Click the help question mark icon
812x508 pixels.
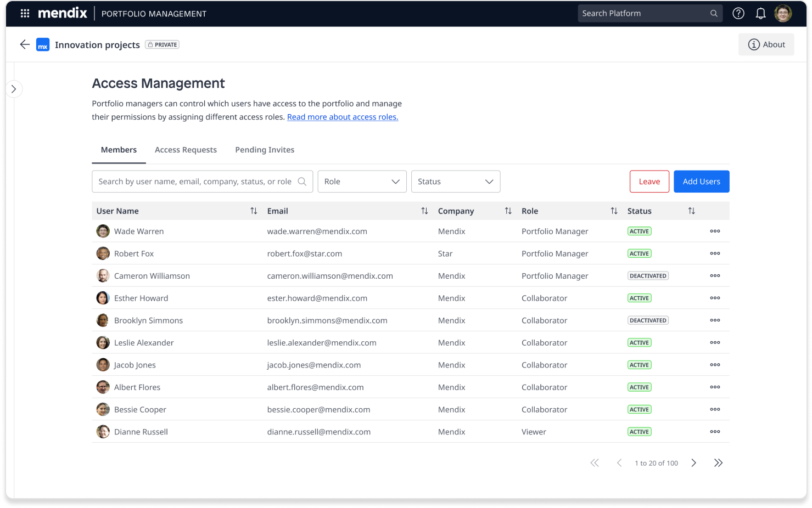pyautogui.click(x=738, y=14)
